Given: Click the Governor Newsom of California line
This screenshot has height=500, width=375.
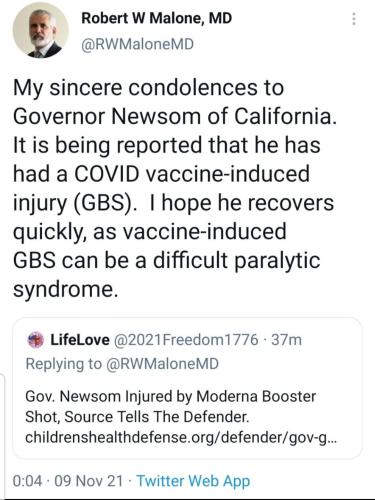Looking at the screenshot, I should click(175, 117).
